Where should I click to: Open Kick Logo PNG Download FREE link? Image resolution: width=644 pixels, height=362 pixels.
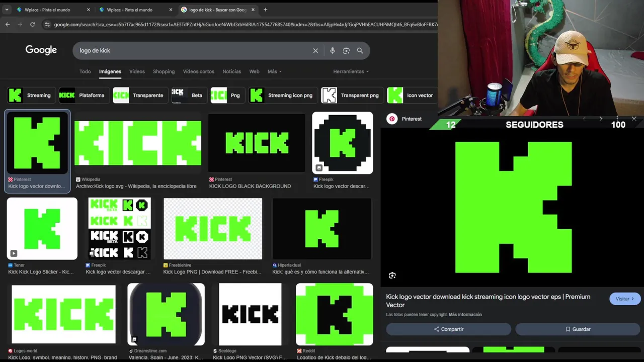point(212,272)
